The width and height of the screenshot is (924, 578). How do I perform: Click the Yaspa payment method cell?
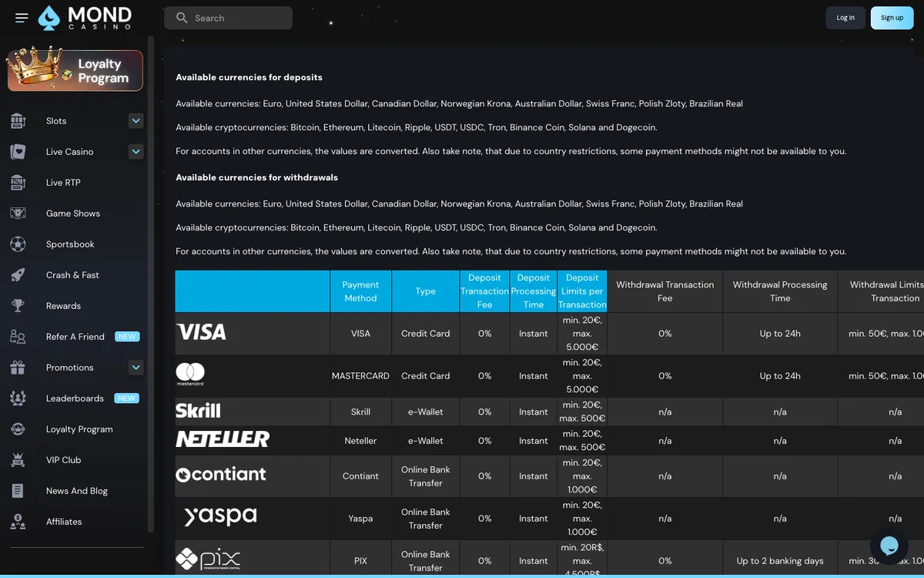coord(360,519)
